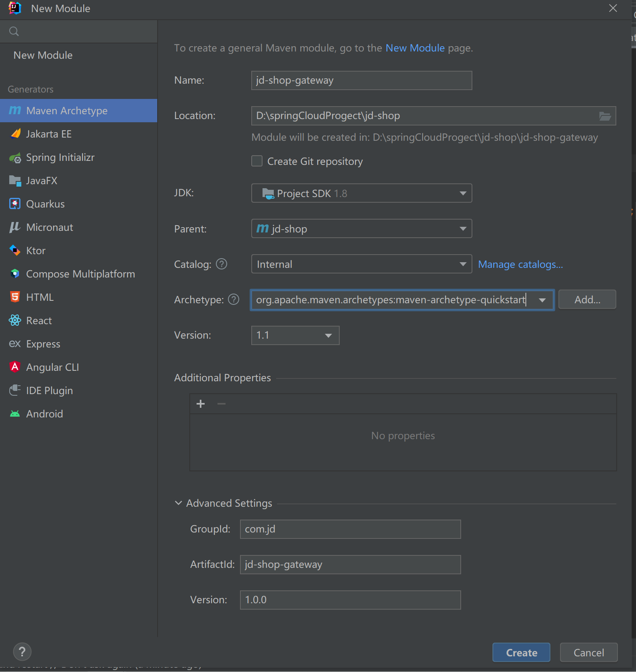Click the Android robot icon
This screenshot has width=636, height=672.
tap(15, 414)
